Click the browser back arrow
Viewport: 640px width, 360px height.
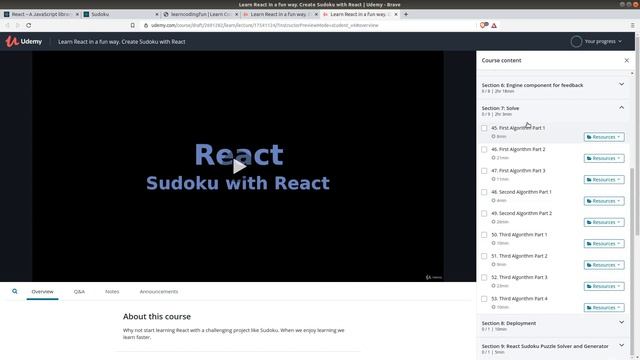[x=7, y=25]
